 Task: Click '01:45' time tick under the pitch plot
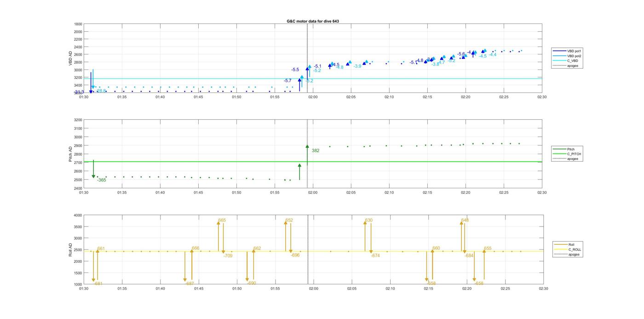198,193
